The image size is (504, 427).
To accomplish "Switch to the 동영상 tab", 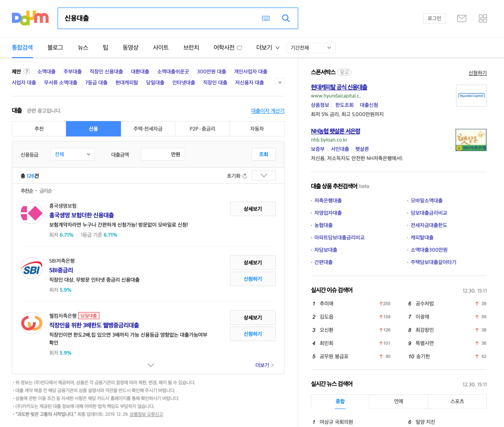I will pyautogui.click(x=131, y=47).
